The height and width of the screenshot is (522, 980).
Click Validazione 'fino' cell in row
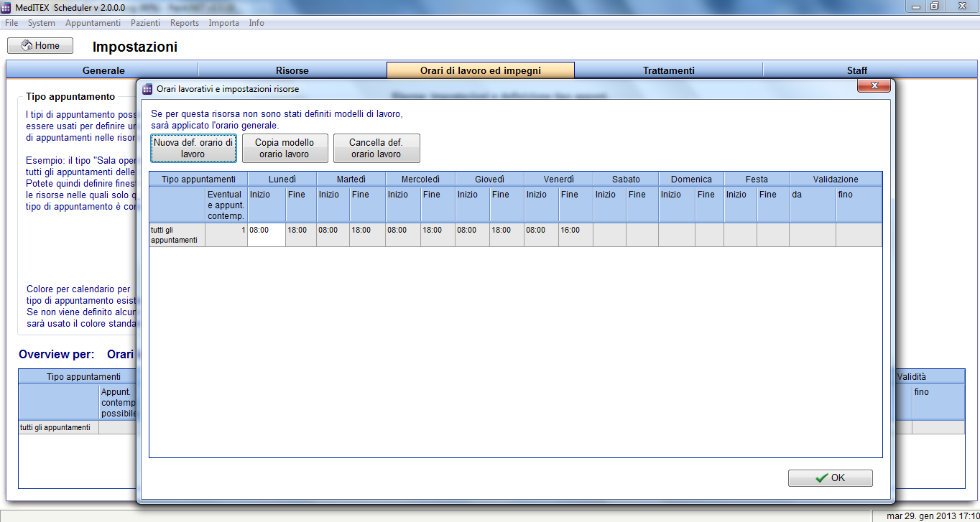tap(859, 235)
